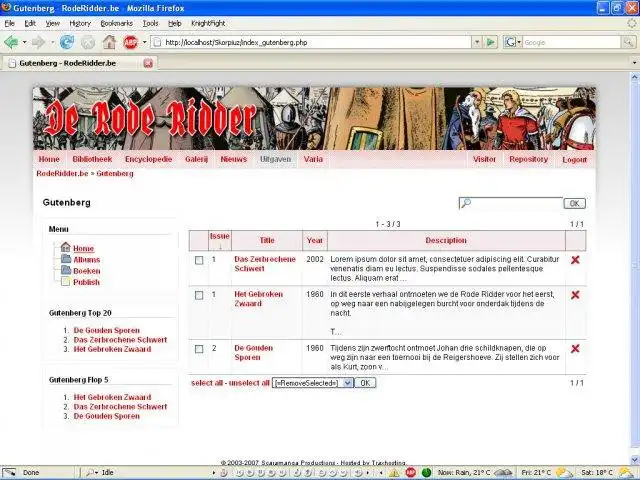This screenshot has height=480, width=640.
Task: Click the folder icon beside Albums
Action: pos(66,259)
